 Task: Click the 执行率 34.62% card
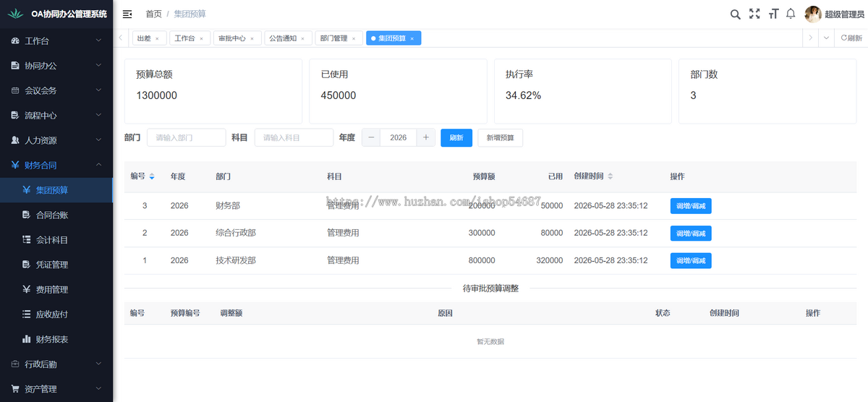point(583,91)
